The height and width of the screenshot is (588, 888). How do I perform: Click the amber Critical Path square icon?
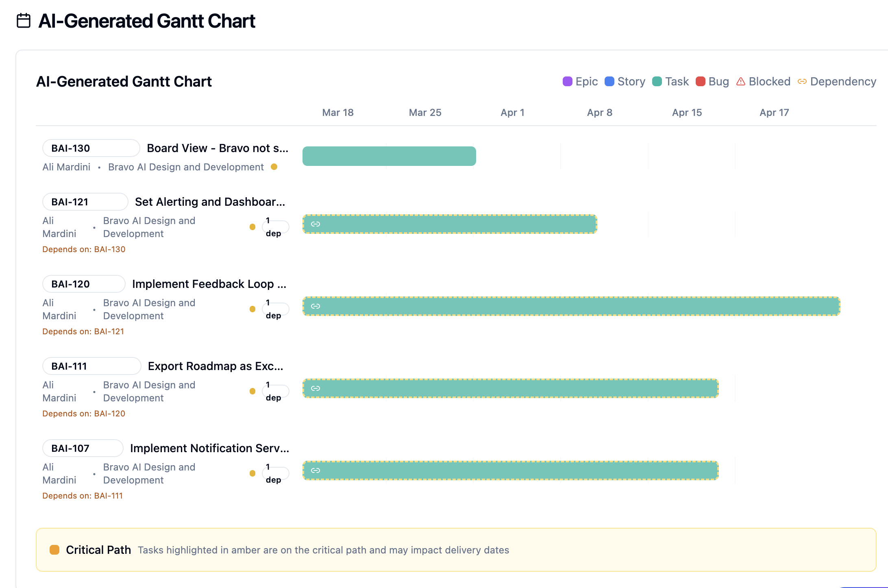pyautogui.click(x=54, y=550)
